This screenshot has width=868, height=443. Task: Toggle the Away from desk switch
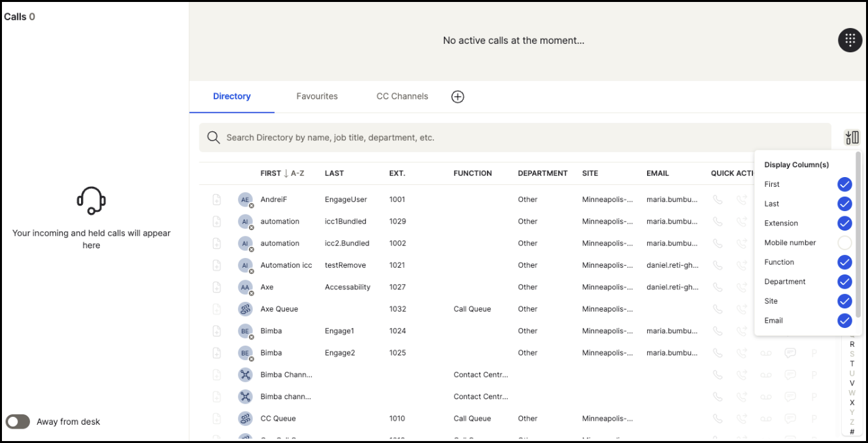point(18,421)
